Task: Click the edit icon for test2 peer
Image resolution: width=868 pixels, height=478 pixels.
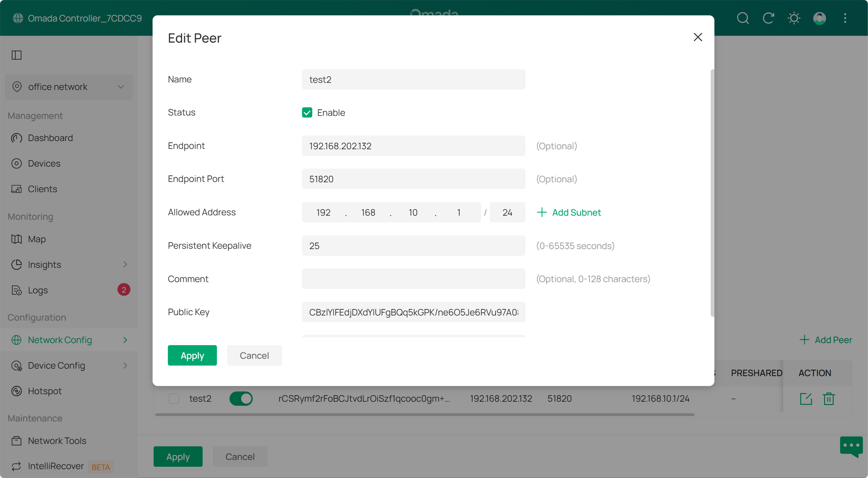Action: (x=806, y=399)
